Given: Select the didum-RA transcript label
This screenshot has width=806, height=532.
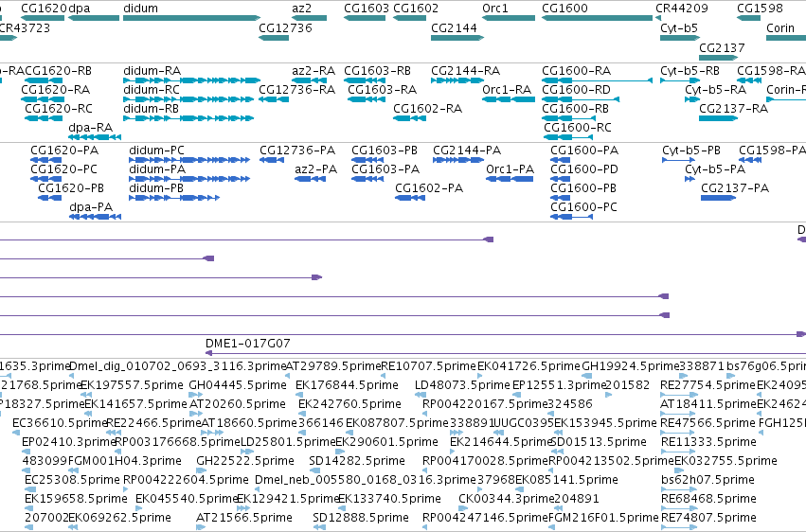Looking at the screenshot, I should (152, 71).
